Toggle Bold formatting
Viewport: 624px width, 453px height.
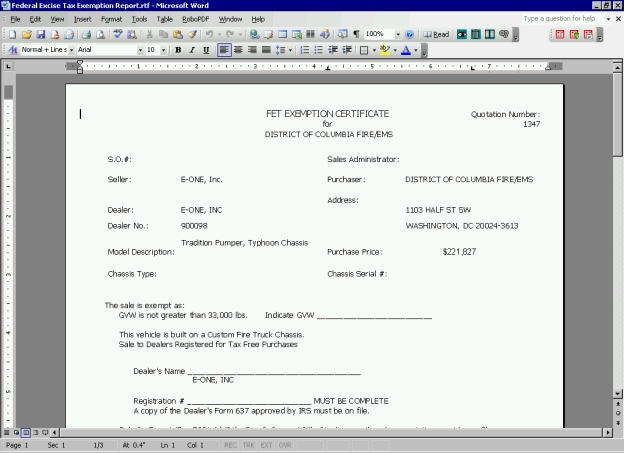pyautogui.click(x=178, y=50)
